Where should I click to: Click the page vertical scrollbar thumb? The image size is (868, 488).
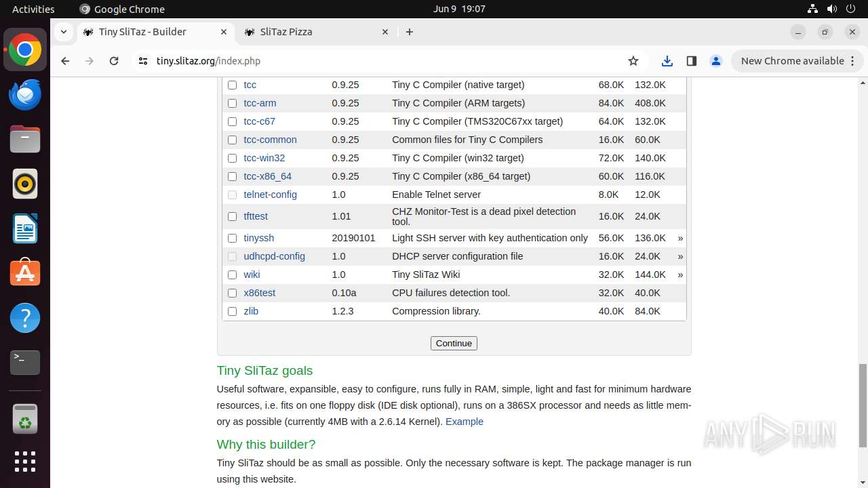(863, 406)
